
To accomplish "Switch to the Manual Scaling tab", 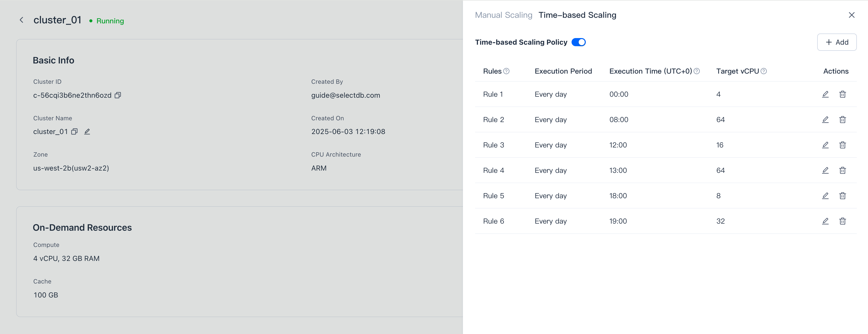I will [503, 15].
